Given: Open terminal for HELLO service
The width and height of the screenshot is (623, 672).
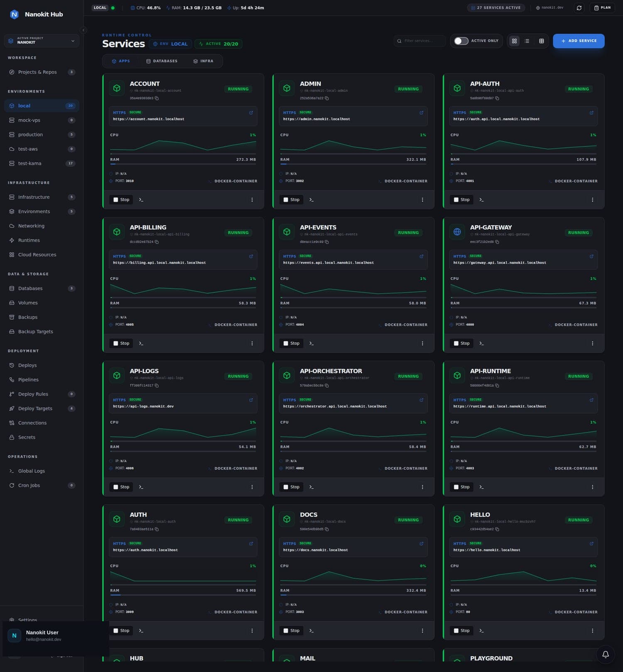Looking at the screenshot, I should pyautogui.click(x=482, y=631).
